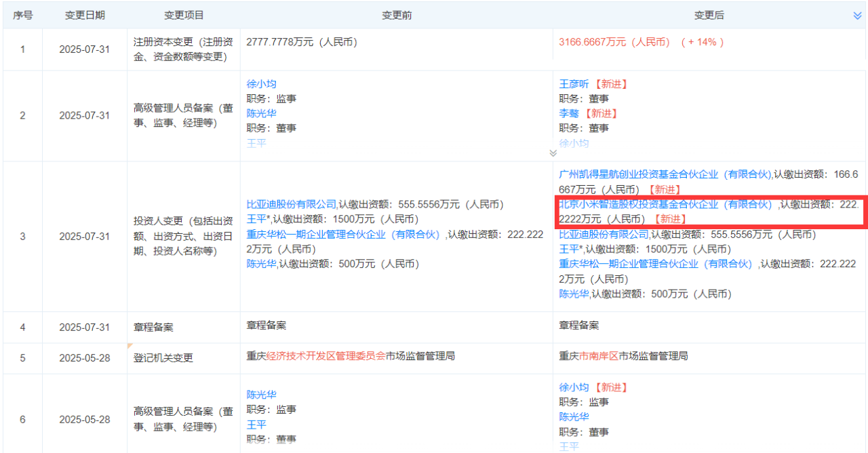
Task: Open 李鹭 link in row 2 变更后
Action: pos(570,113)
